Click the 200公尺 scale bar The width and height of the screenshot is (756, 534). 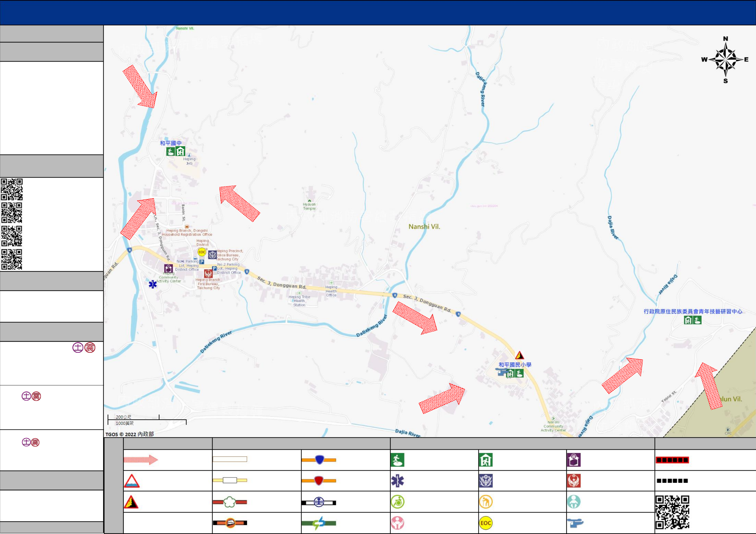133,417
